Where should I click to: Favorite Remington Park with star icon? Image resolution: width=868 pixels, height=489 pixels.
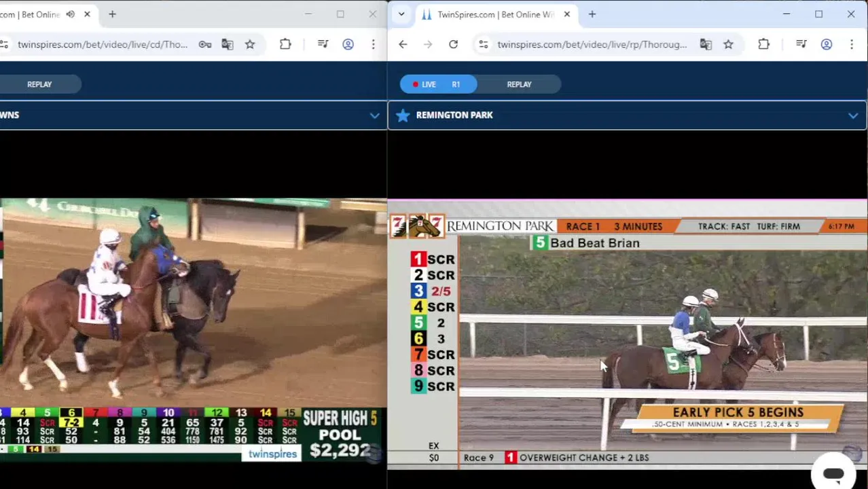click(x=403, y=115)
